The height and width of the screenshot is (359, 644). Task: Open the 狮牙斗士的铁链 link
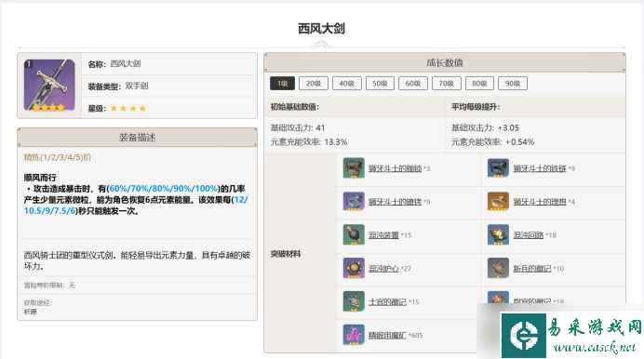540,168
